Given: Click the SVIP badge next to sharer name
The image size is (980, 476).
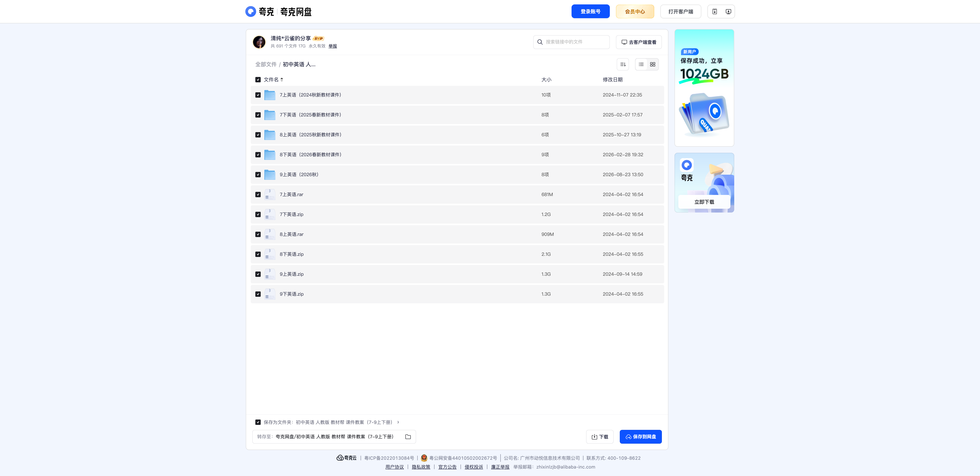Looking at the screenshot, I should point(318,38).
